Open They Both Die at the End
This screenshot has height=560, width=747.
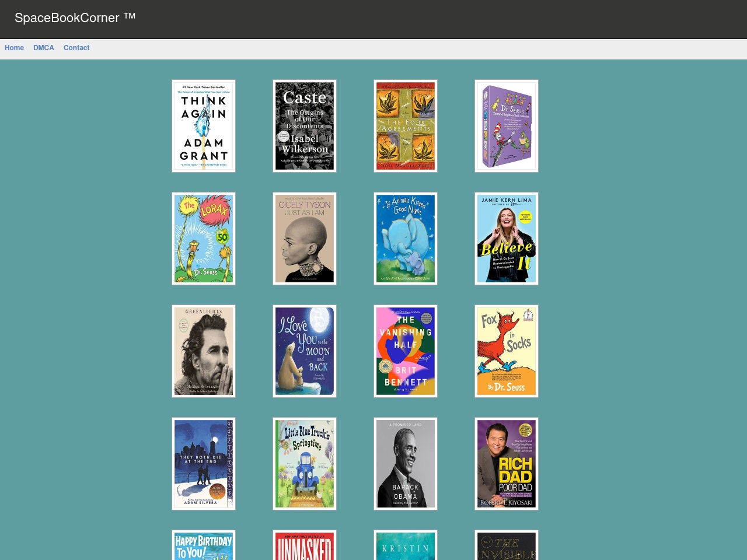pyautogui.click(x=204, y=464)
